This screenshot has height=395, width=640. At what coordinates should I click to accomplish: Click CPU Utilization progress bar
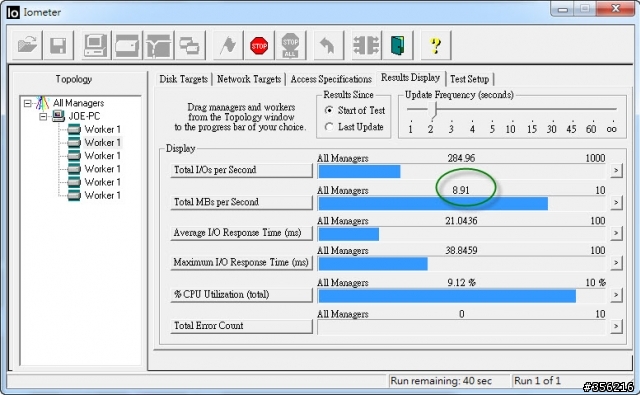[462, 295]
